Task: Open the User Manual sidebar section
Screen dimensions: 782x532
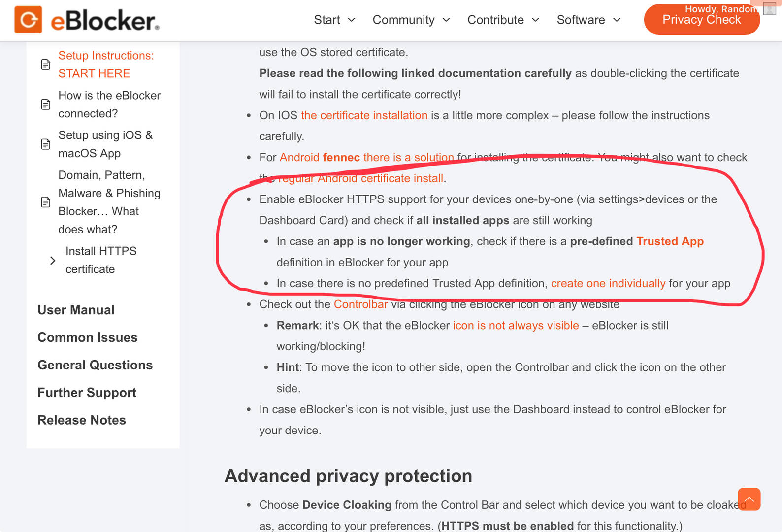Action: pyautogui.click(x=76, y=310)
